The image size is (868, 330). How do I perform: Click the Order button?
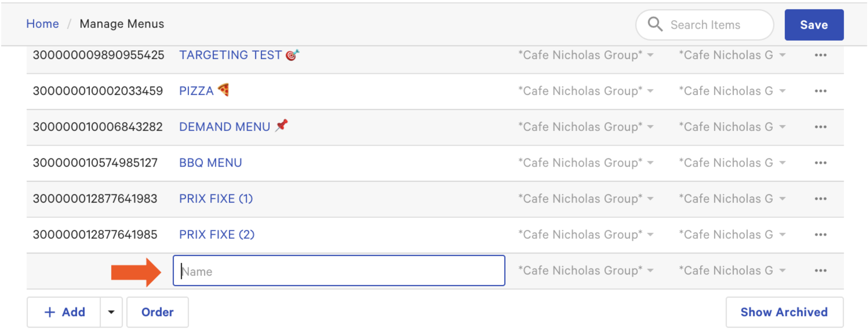pos(157,312)
